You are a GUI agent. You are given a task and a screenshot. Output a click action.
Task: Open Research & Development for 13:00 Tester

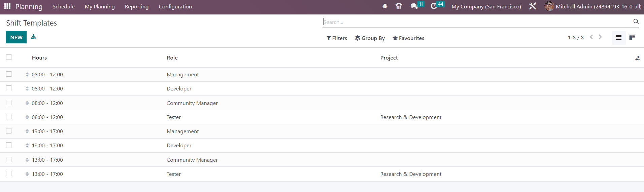click(411, 174)
